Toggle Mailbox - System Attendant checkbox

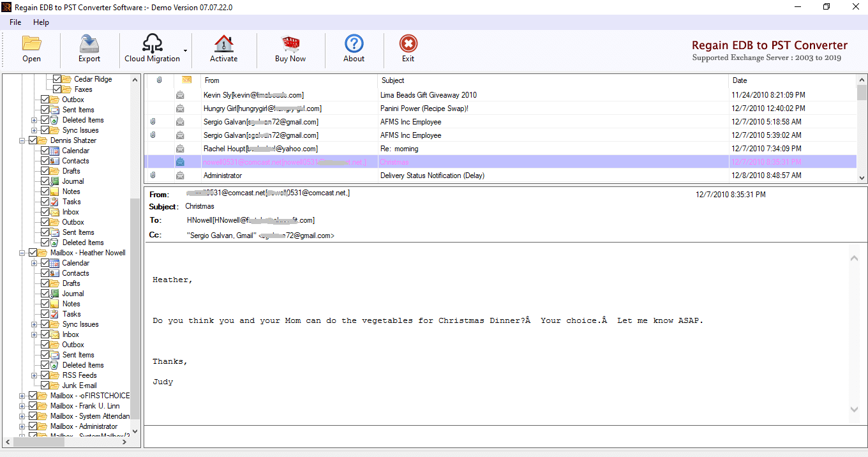coord(33,416)
